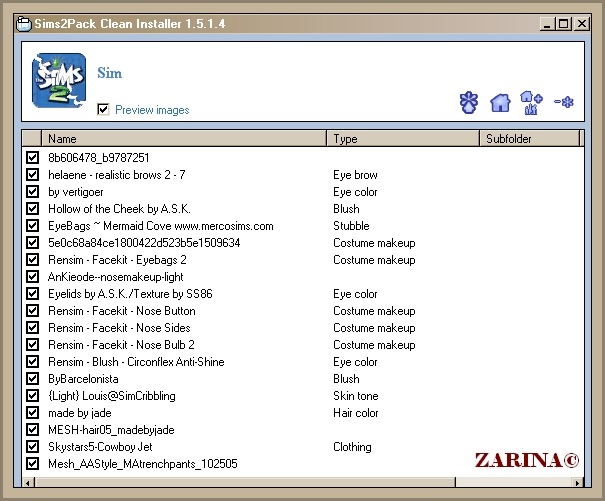Uncheck made by jade checkbox
The height and width of the screenshot is (501, 605).
[32, 412]
